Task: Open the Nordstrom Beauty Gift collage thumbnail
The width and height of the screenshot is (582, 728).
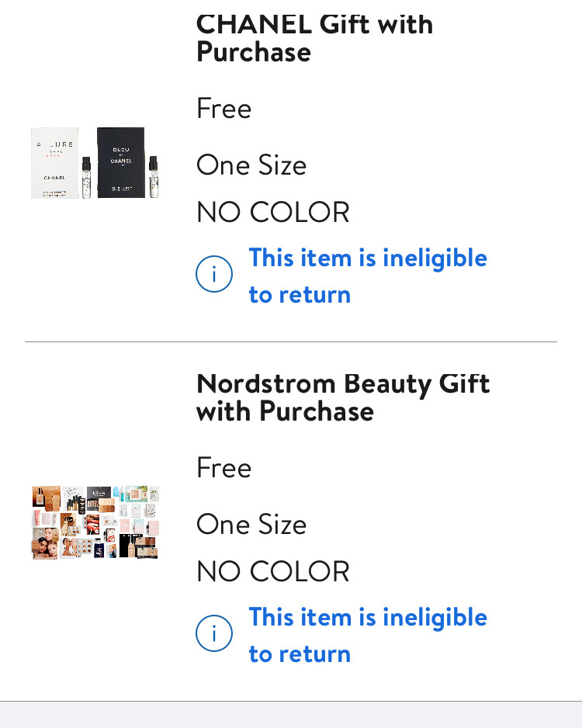Action: coord(95,522)
